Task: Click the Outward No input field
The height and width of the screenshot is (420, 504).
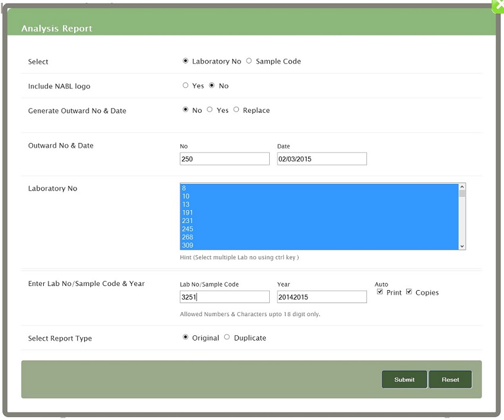Action: (x=225, y=159)
